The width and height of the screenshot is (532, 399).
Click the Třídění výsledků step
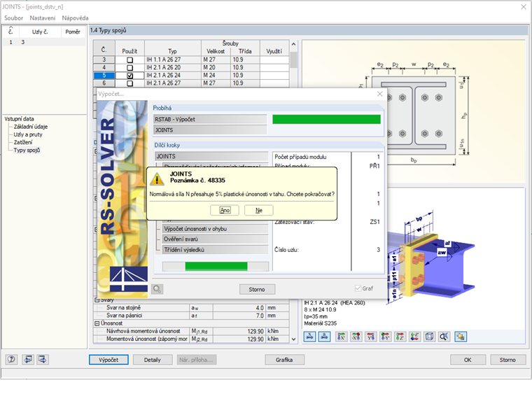pos(215,250)
